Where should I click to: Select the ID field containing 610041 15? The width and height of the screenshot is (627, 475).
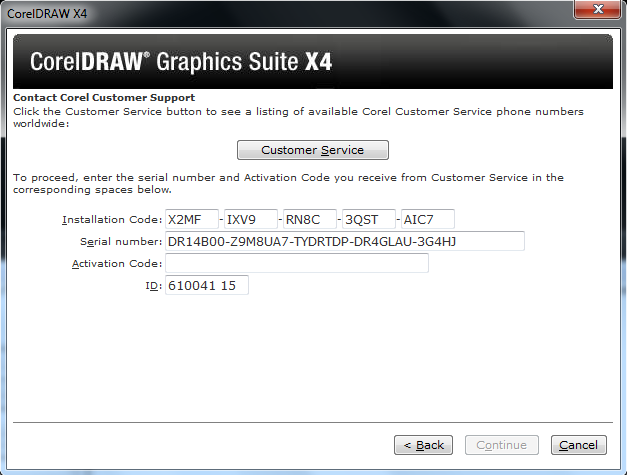tap(207, 285)
